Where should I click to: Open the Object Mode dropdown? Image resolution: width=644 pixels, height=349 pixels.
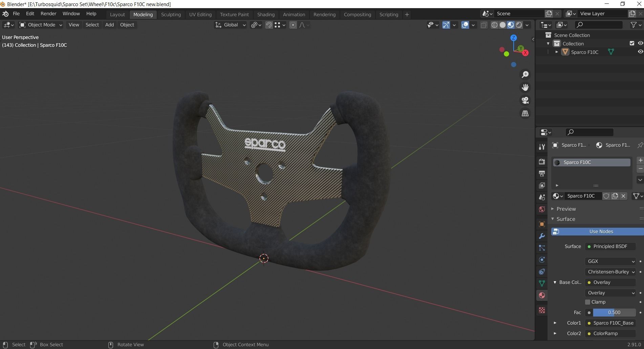[x=41, y=25]
